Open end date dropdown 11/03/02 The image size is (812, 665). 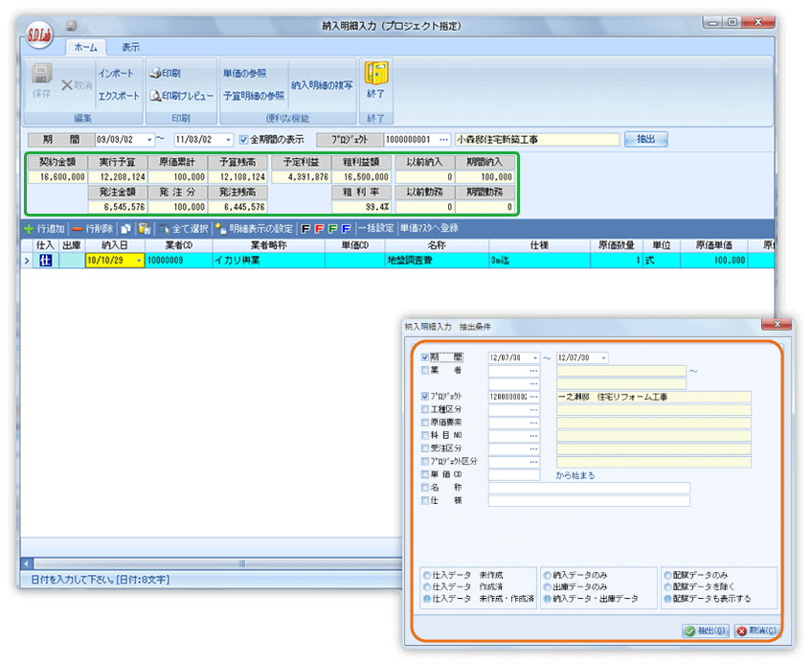click(x=228, y=140)
